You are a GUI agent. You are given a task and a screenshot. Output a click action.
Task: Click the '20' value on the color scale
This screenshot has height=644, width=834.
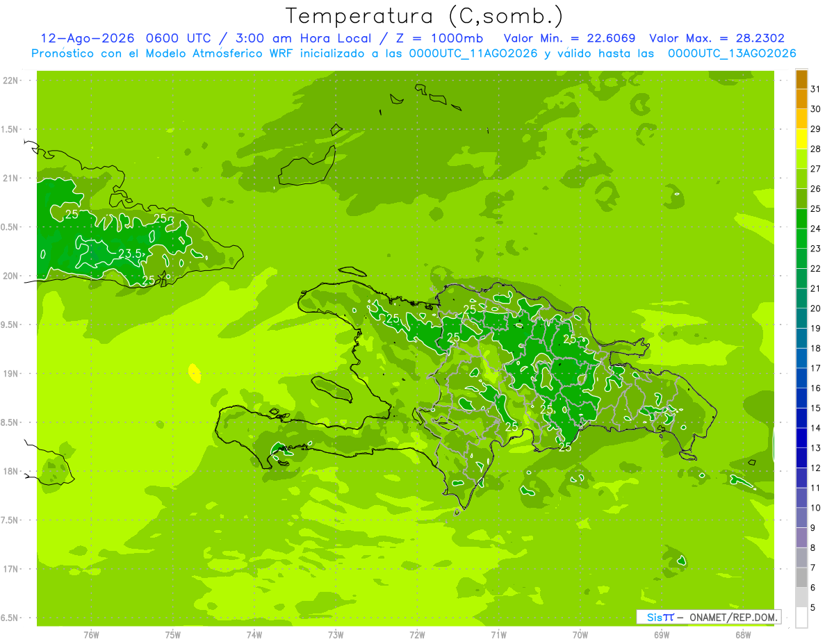[x=816, y=308]
